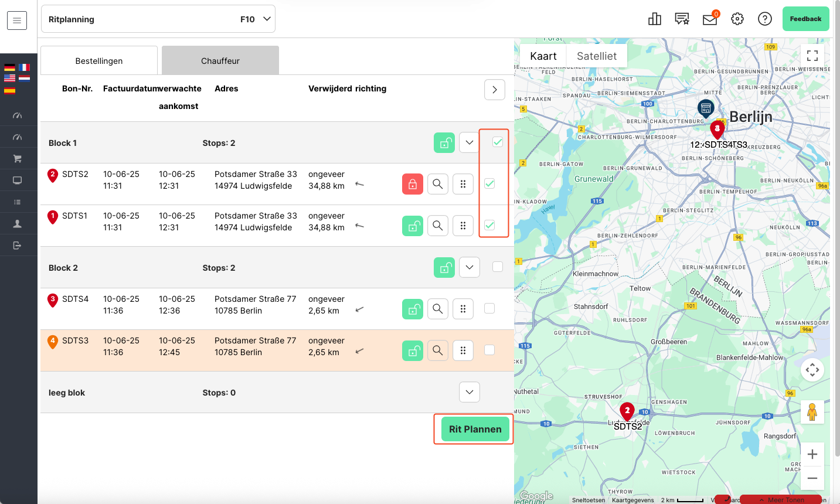Check the SDTS4 row checkbox
Screen dimensions: 840x504
[x=489, y=308]
